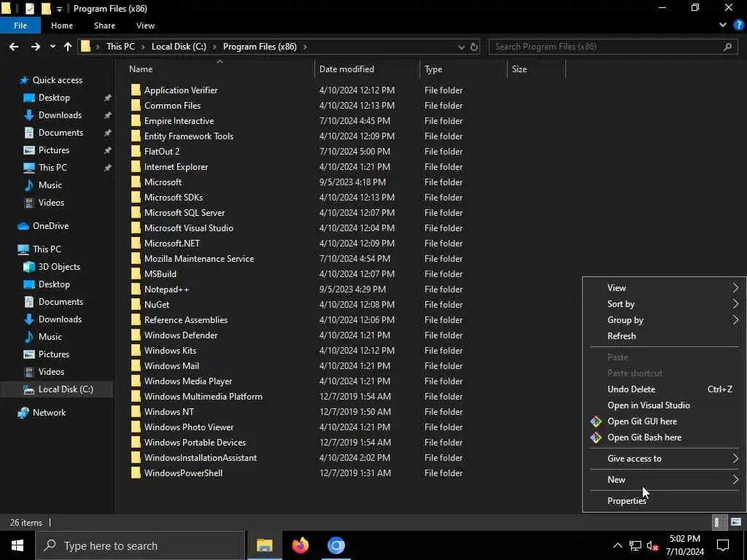The image size is (747, 560).
Task: Click Videos icon under Quick access
Action: tap(29, 203)
